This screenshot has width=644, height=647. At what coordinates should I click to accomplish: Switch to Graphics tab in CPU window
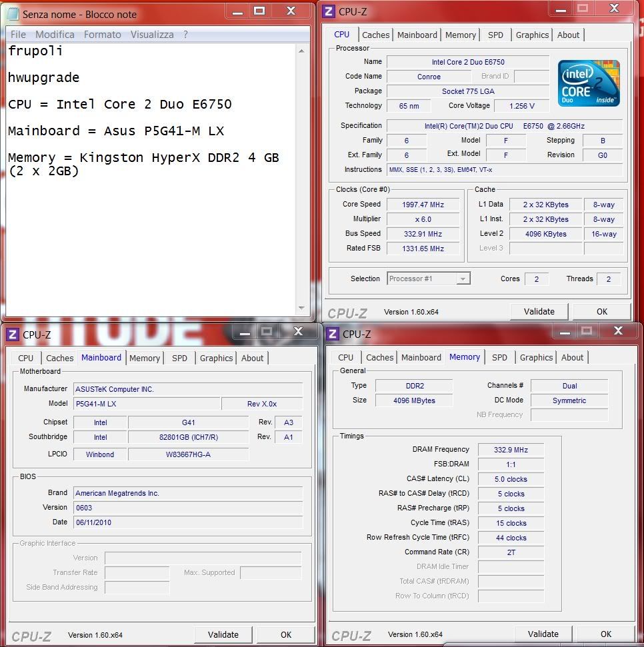click(x=532, y=35)
